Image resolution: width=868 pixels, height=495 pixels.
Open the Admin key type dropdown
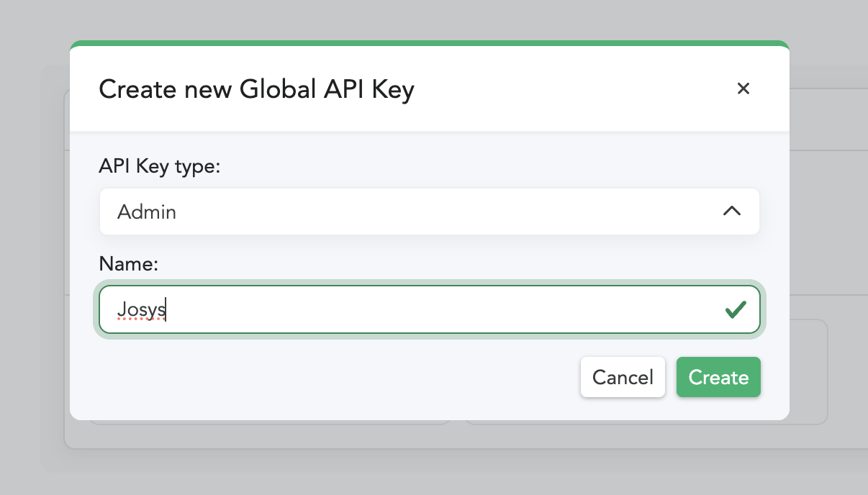(429, 212)
